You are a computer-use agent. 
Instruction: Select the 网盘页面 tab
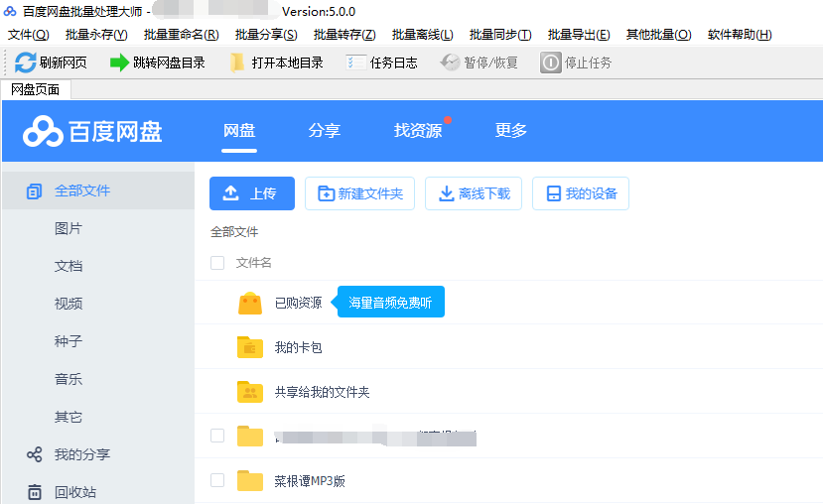click(36, 89)
